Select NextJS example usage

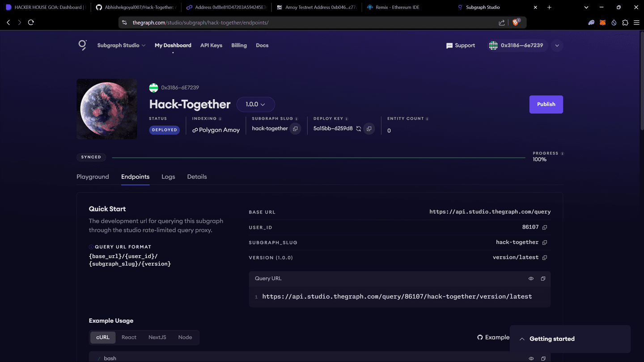(x=157, y=337)
